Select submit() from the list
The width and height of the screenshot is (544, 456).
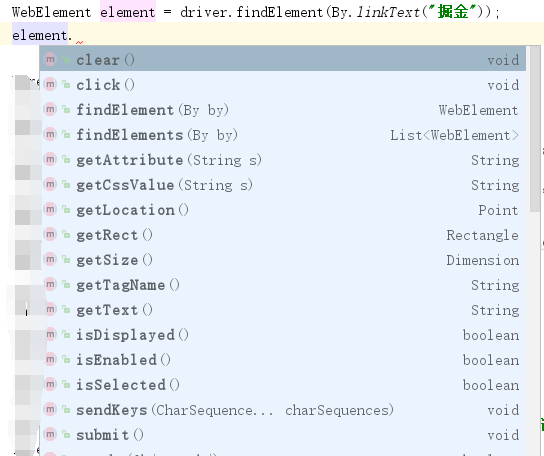coord(283,434)
